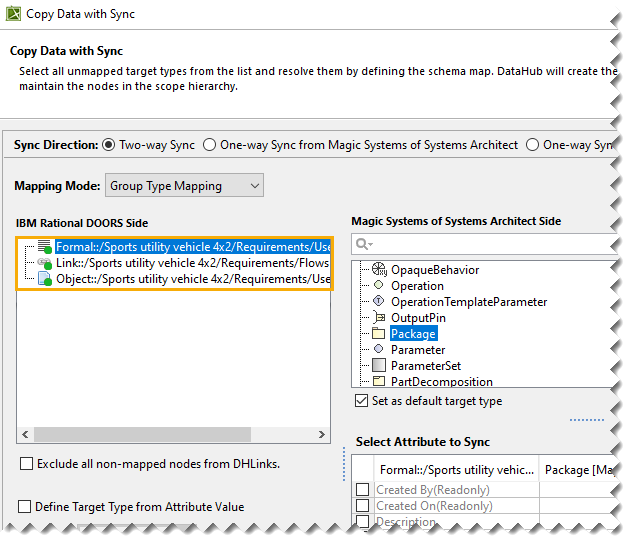The height and width of the screenshot is (543, 630).
Task: Click the Link module icon in DOORS list
Action: pos(45,263)
